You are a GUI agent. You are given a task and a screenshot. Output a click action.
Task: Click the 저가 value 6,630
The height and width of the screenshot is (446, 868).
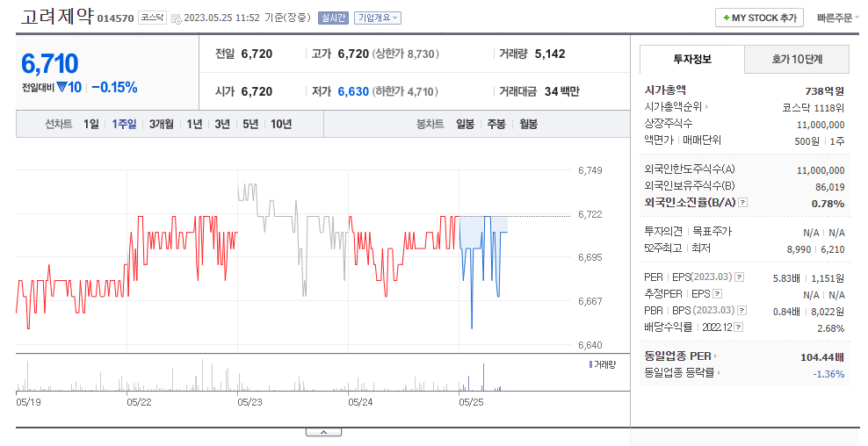coord(353,91)
